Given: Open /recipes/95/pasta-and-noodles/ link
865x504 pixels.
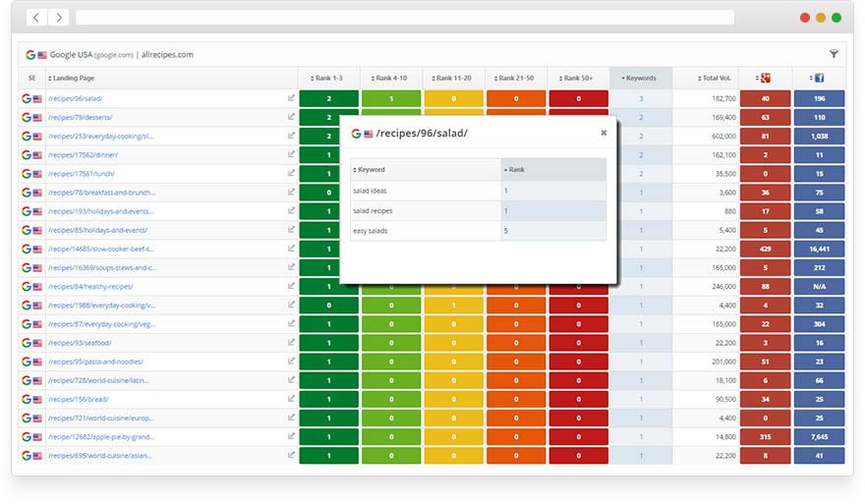Looking at the screenshot, I should point(95,362).
